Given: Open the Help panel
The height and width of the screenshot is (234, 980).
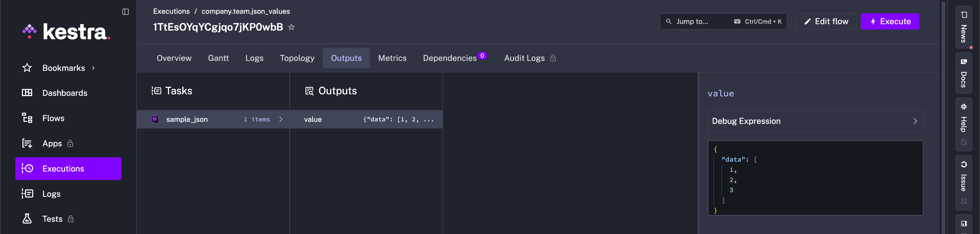Looking at the screenshot, I should tap(964, 118).
